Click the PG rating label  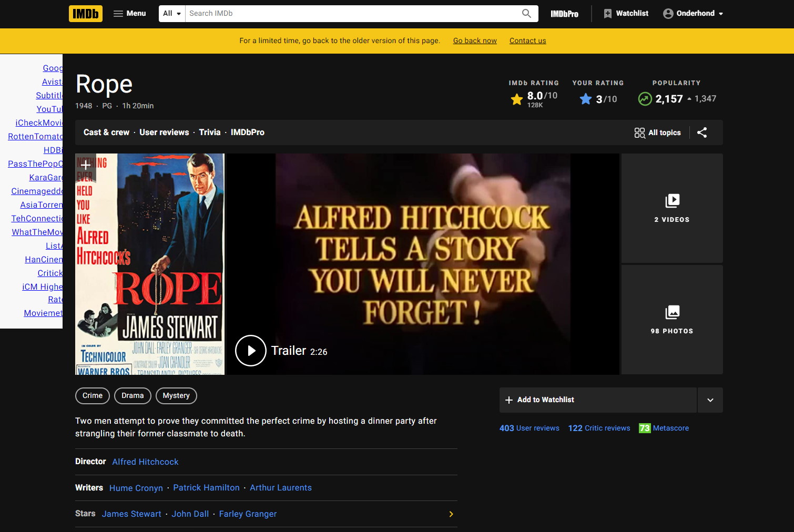(x=107, y=106)
